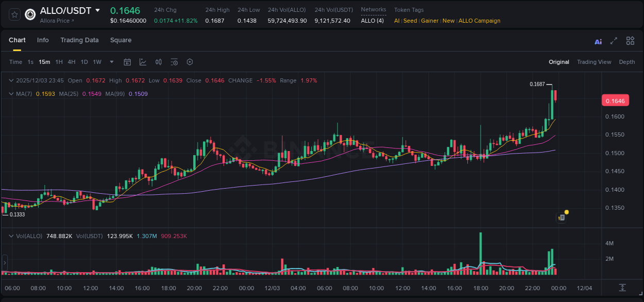Click the favorite star icon beside ALLO/USDT
This screenshot has height=302, width=644.
click(x=14, y=14)
